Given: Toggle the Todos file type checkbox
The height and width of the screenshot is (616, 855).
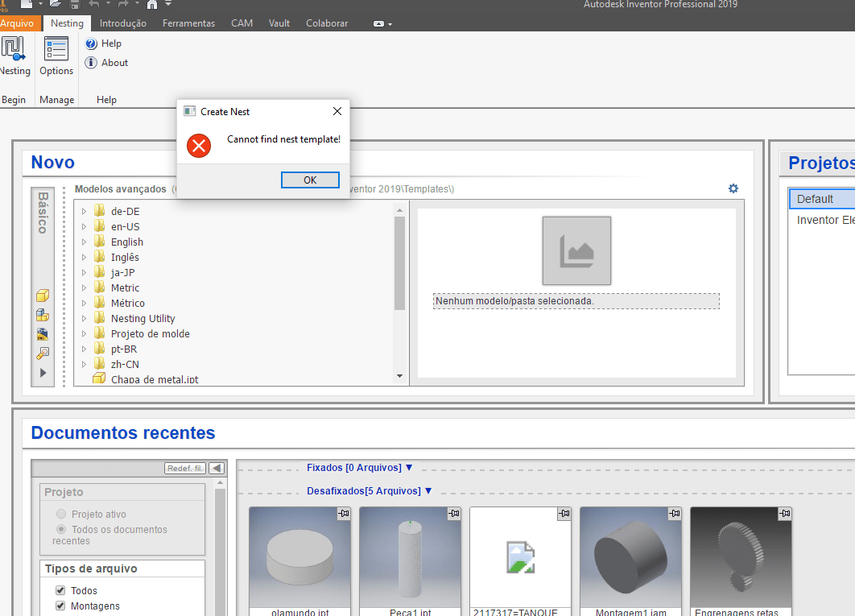Looking at the screenshot, I should pyautogui.click(x=60, y=590).
